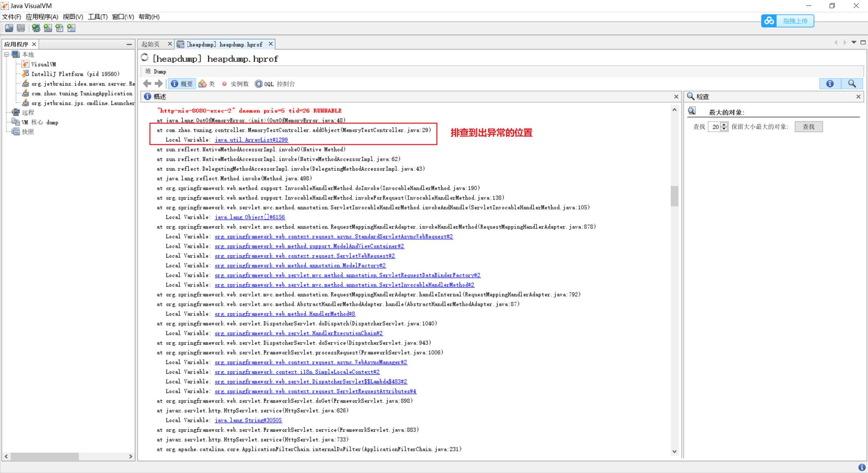This screenshot has height=473, width=868.
Task: Open the StandardServletAsyncWebRequest#2 link
Action: click(334, 236)
